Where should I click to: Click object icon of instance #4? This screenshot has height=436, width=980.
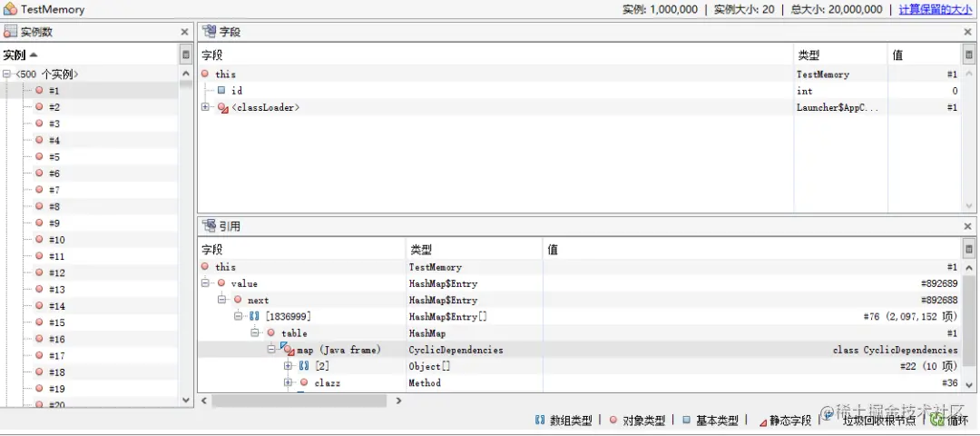pos(39,140)
